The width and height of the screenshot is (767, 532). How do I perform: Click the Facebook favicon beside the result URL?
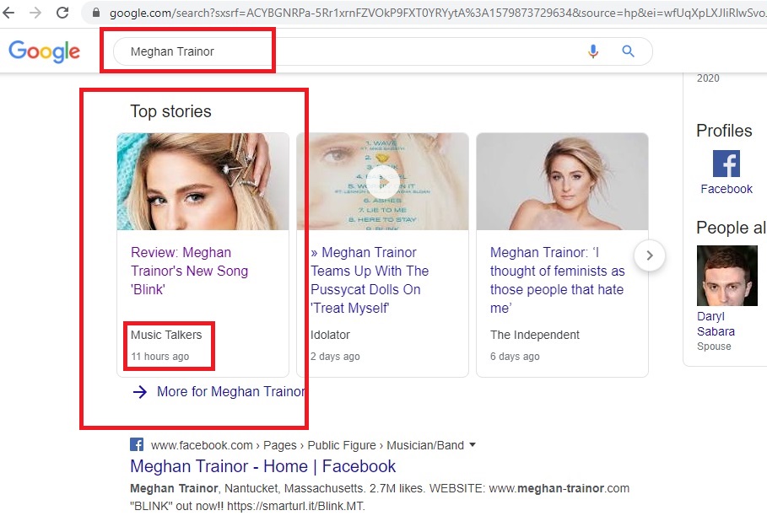(137, 444)
